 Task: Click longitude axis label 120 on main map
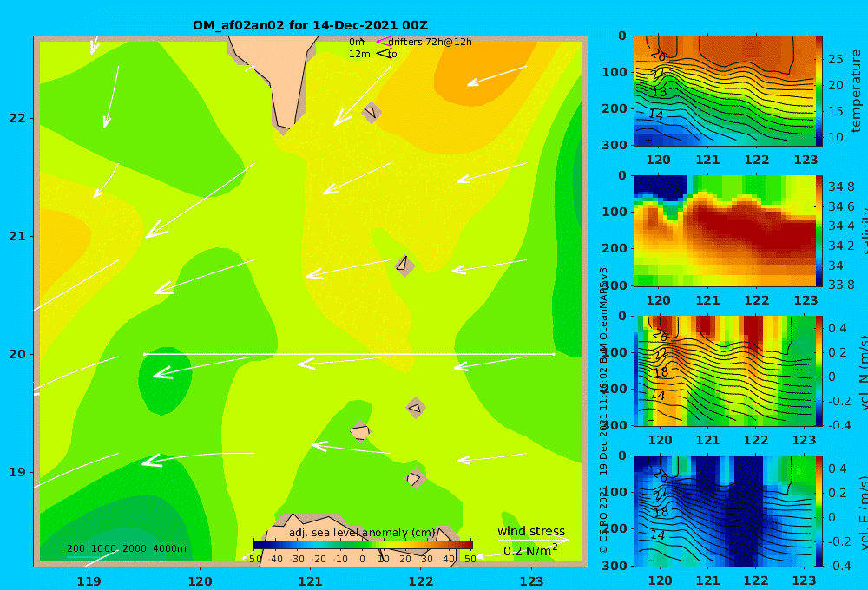[x=200, y=581]
